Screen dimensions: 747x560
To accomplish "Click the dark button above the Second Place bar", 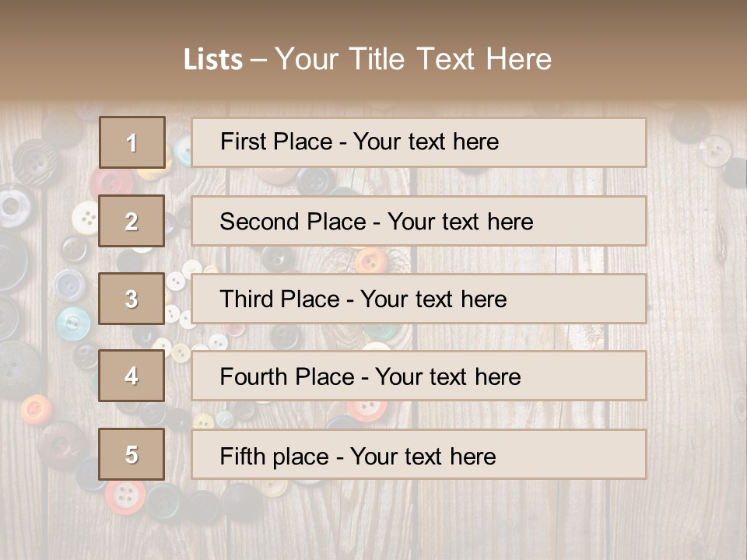I will (315, 181).
